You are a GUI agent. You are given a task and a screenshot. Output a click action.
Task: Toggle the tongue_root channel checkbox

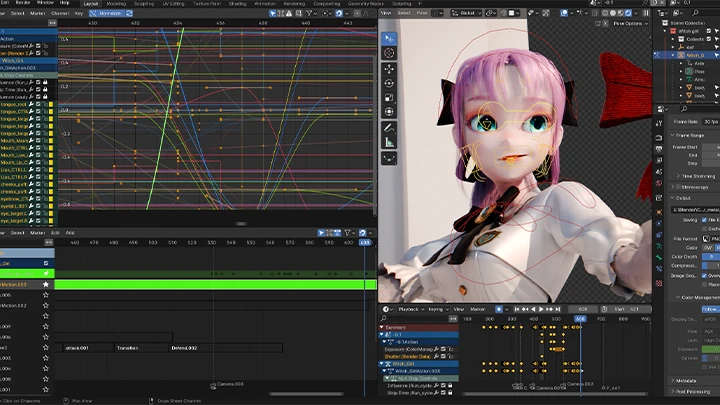tap(38, 104)
